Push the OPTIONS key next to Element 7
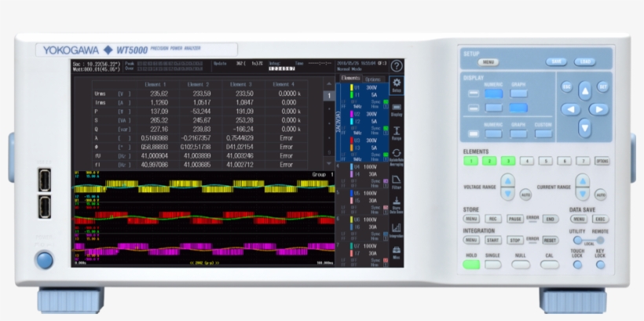 click(x=602, y=161)
